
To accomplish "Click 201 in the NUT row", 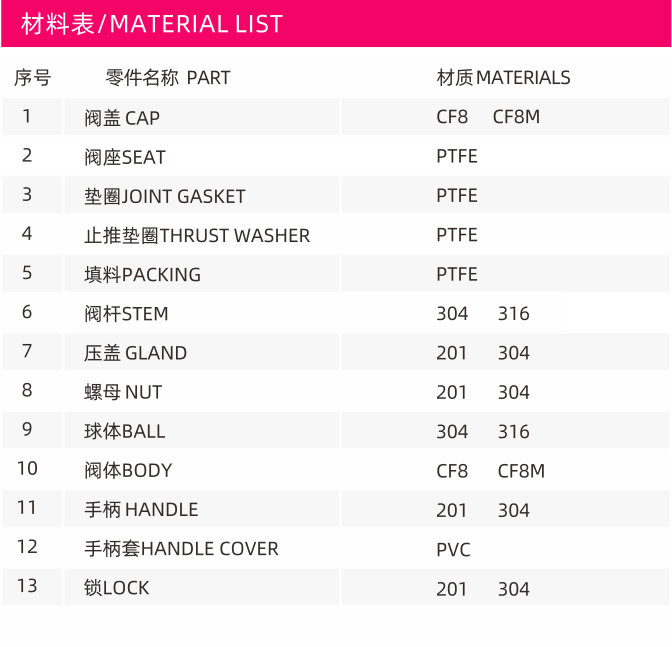I will 452,392.
